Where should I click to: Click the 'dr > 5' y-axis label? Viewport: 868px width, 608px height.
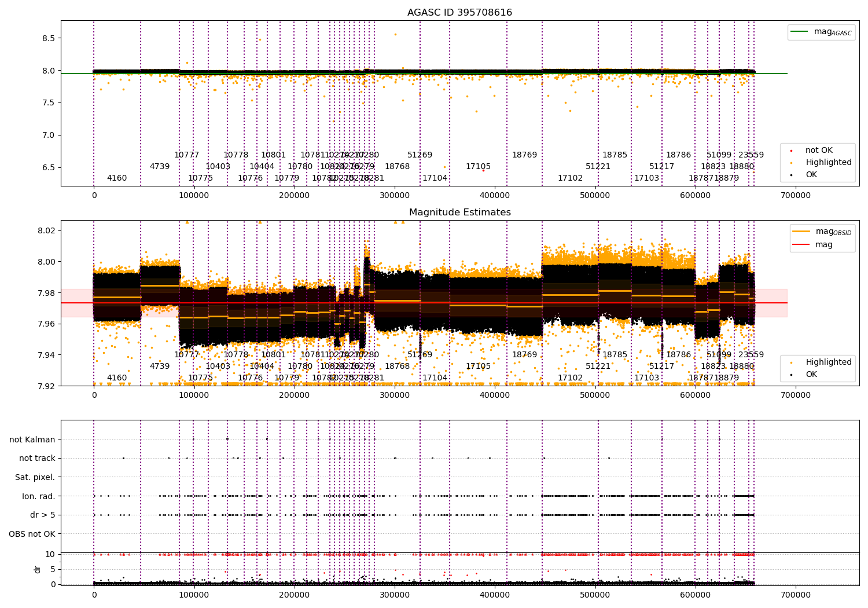click(42, 515)
